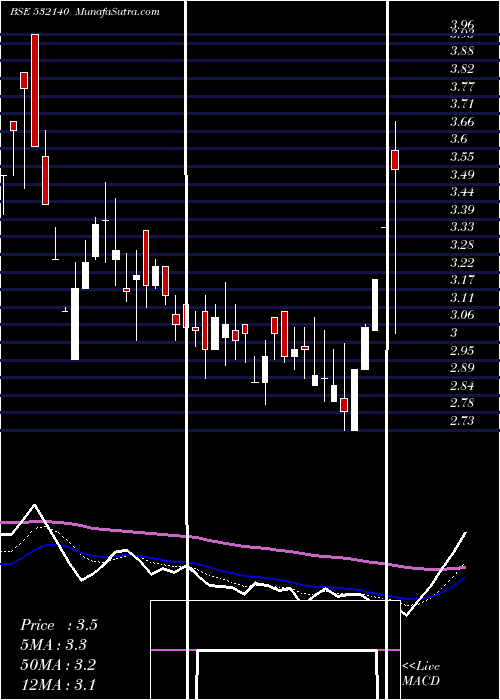500x700 pixels.
Task: Click the <<Live MACD label
Action: (421, 674)
